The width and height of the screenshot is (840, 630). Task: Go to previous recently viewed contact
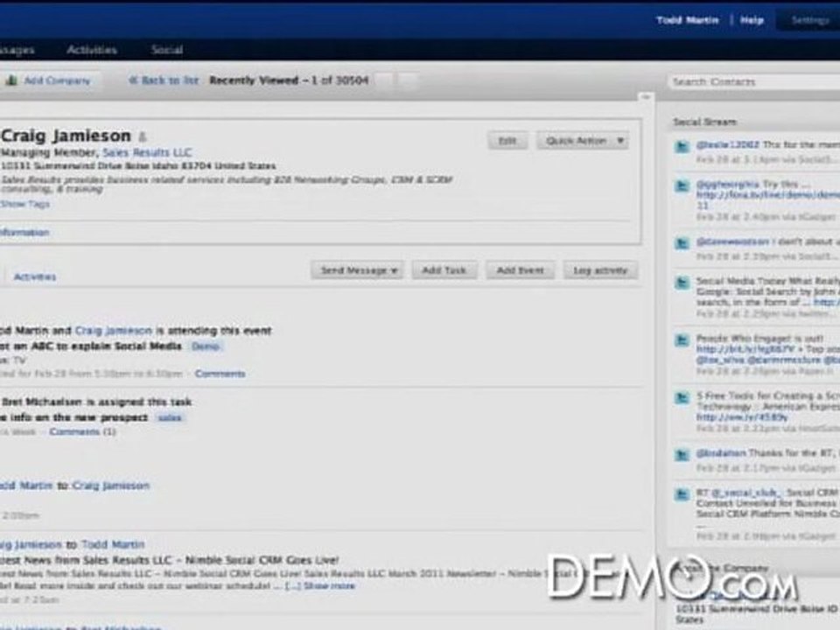[385, 80]
